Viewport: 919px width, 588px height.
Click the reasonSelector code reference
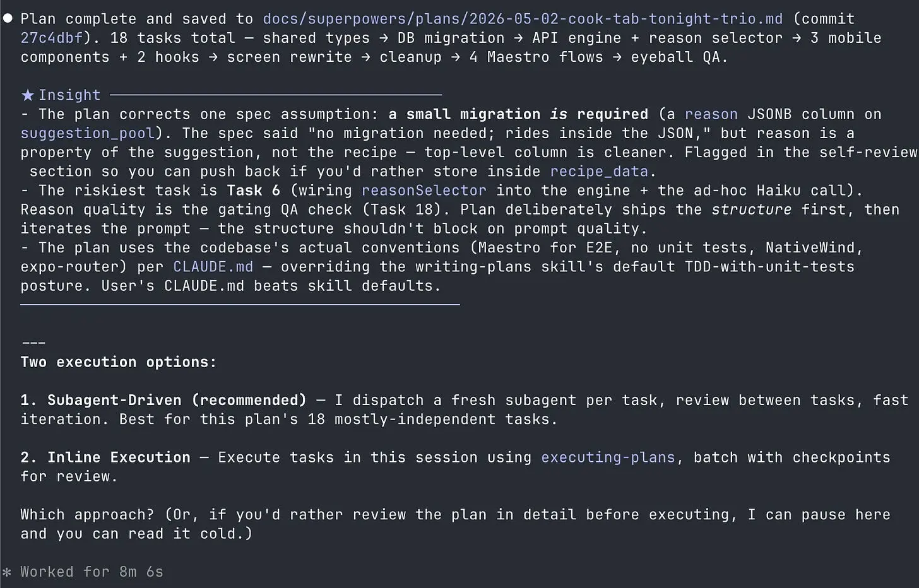[x=424, y=191]
